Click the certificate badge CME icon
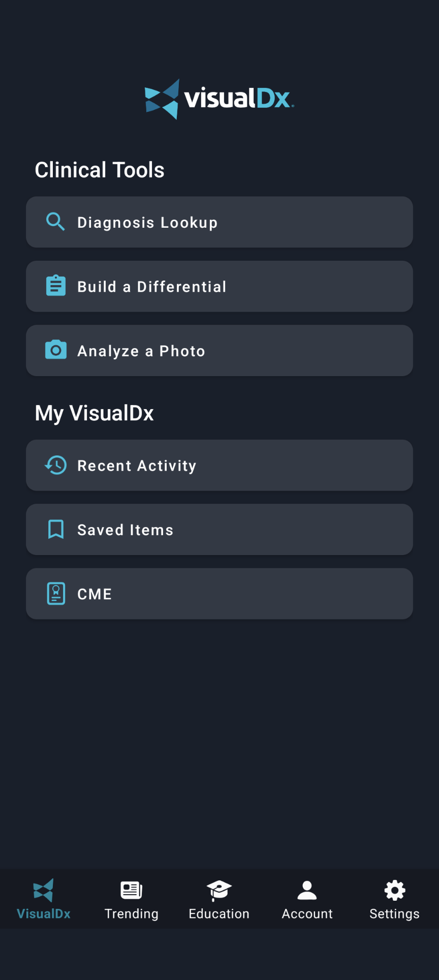This screenshot has width=439, height=980. (x=56, y=593)
